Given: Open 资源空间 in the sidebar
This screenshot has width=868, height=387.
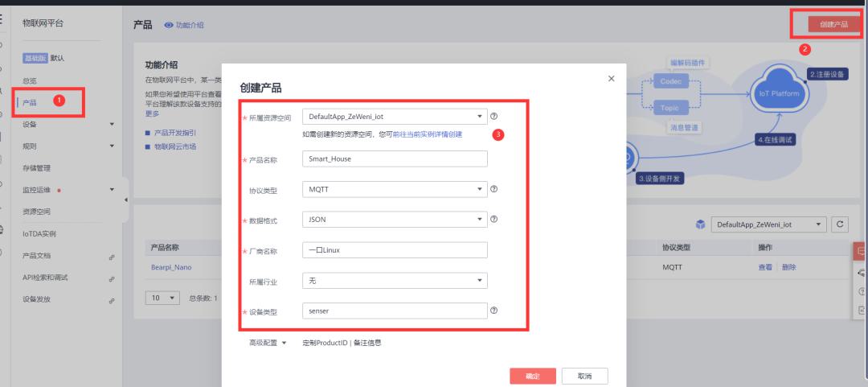Looking at the screenshot, I should tap(36, 212).
